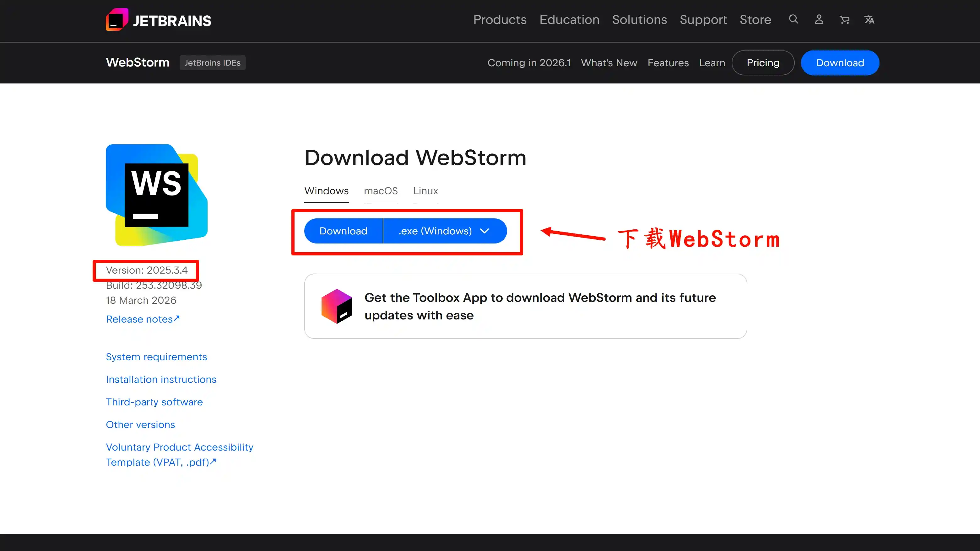Click the JetBrains logo

(x=158, y=19)
